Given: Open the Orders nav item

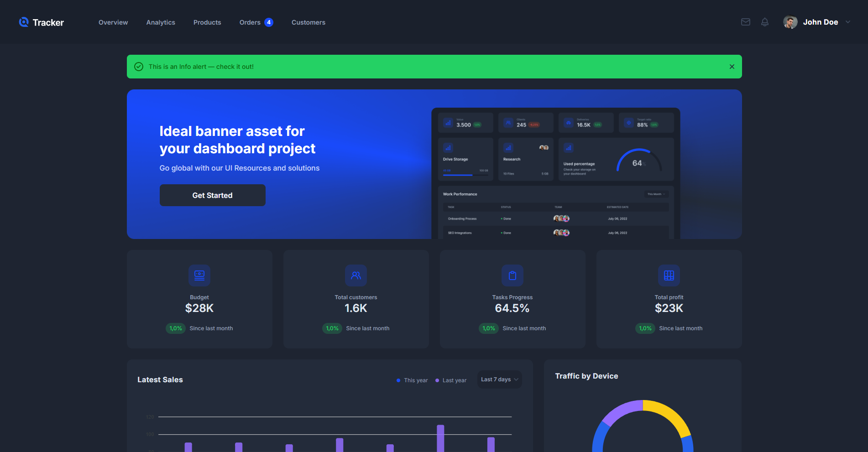Looking at the screenshot, I should point(250,22).
